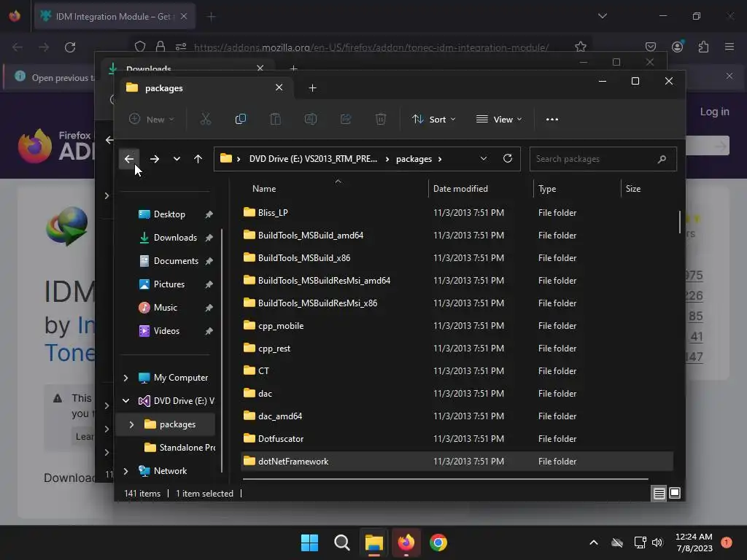This screenshot has height=560, width=747.
Task: Go back using Explorer back arrow
Action: [x=129, y=159]
